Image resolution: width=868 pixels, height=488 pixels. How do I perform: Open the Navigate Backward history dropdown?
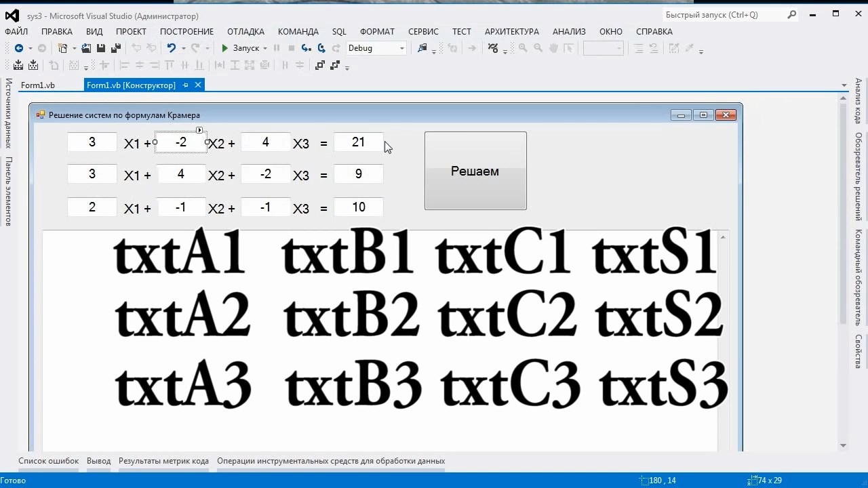[30, 48]
